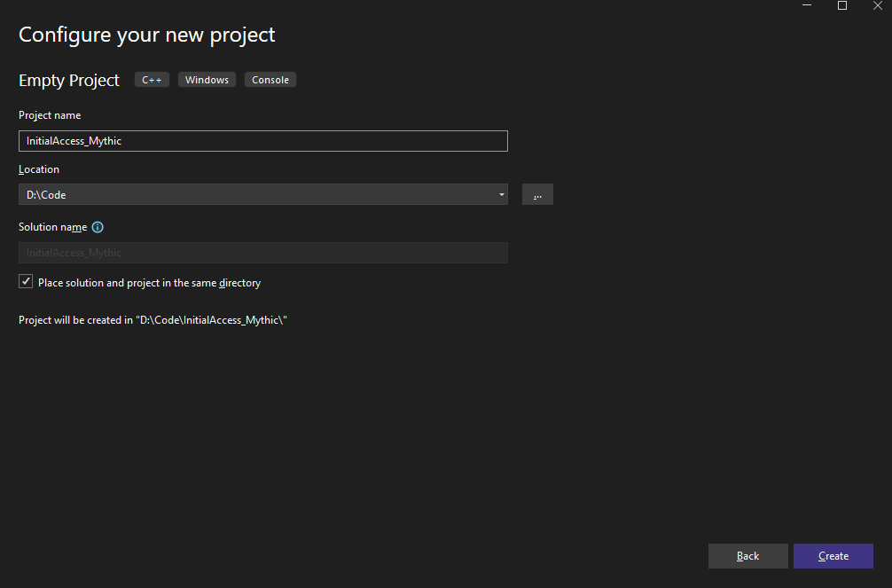892x588 pixels.
Task: Click the Project name label
Action: coord(50,115)
